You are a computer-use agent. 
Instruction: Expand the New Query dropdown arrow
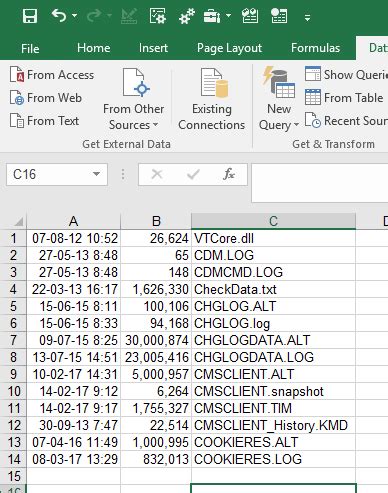point(296,125)
